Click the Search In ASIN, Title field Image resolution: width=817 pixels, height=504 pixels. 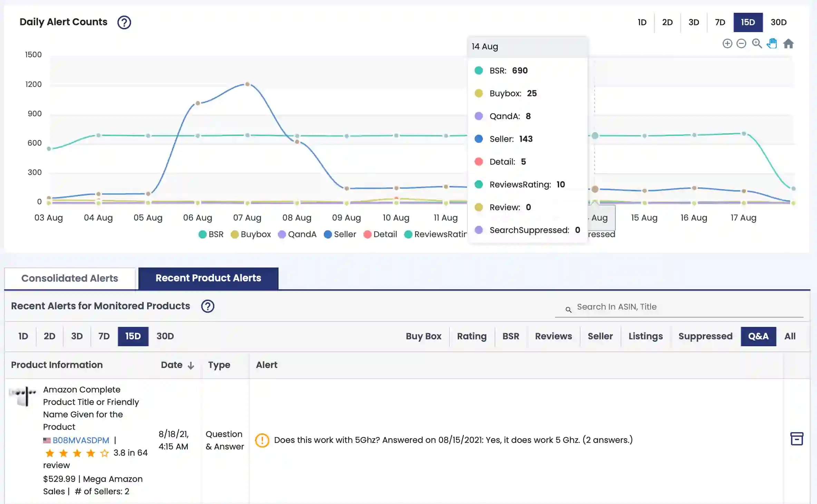click(679, 307)
